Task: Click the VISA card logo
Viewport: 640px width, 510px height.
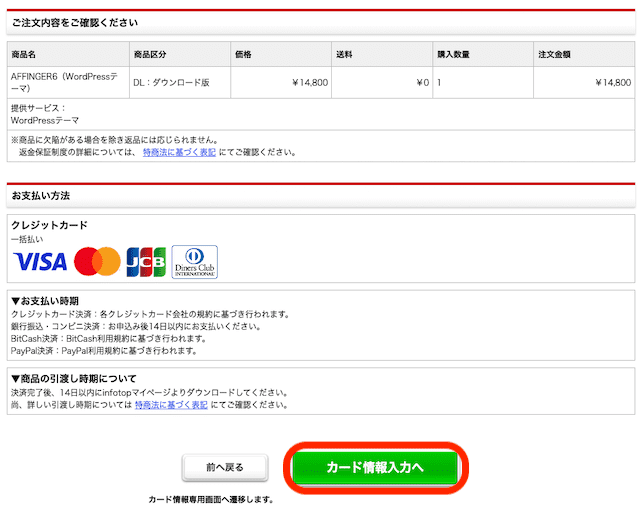Action: 40,262
